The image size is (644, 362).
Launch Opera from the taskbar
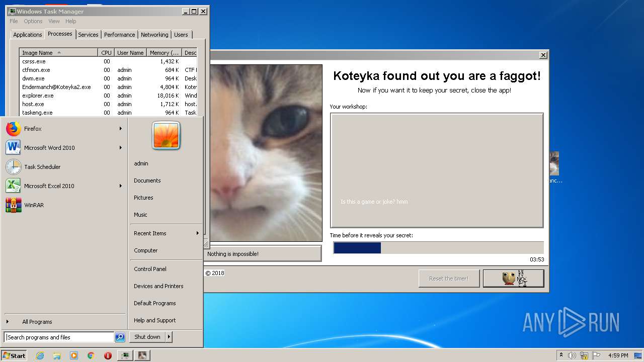[x=108, y=355]
